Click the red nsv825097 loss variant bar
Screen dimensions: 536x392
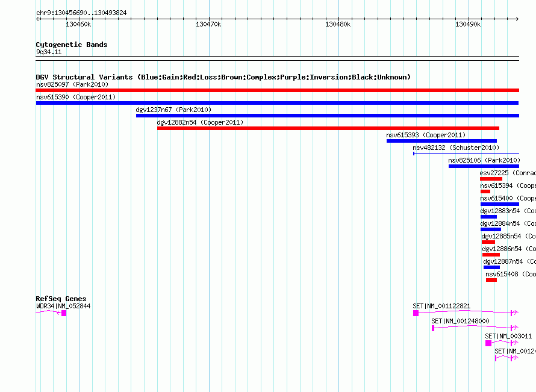(277, 90)
